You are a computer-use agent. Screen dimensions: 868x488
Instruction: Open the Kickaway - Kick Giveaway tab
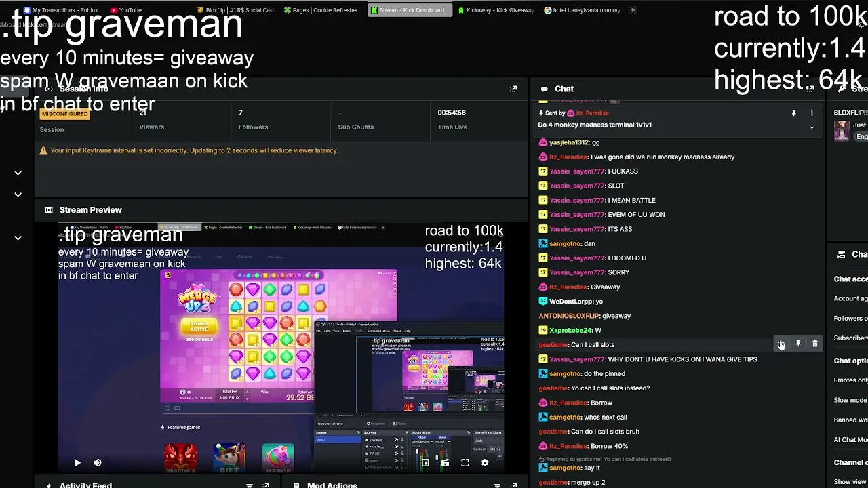click(x=496, y=10)
